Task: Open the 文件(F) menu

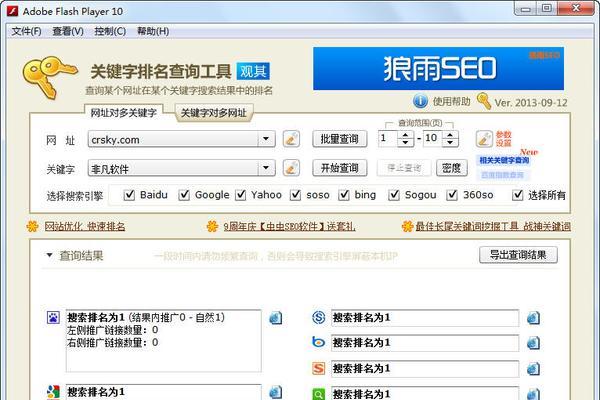Action: (26, 31)
